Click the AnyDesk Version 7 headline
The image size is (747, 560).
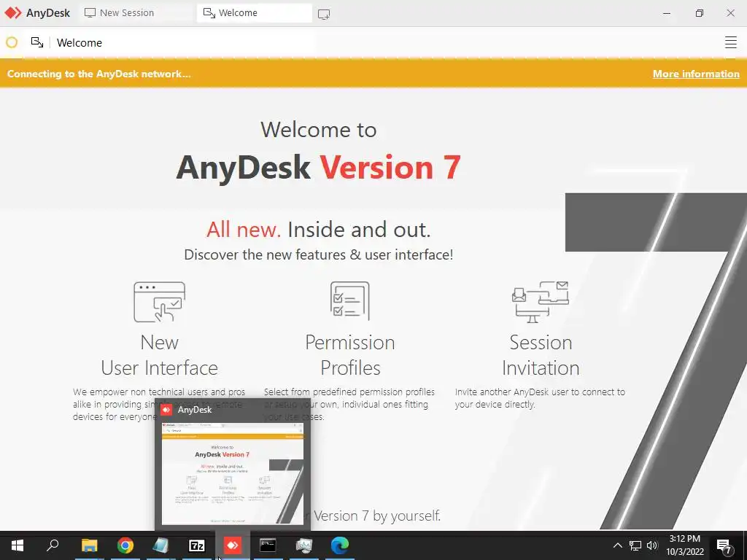tap(318, 168)
